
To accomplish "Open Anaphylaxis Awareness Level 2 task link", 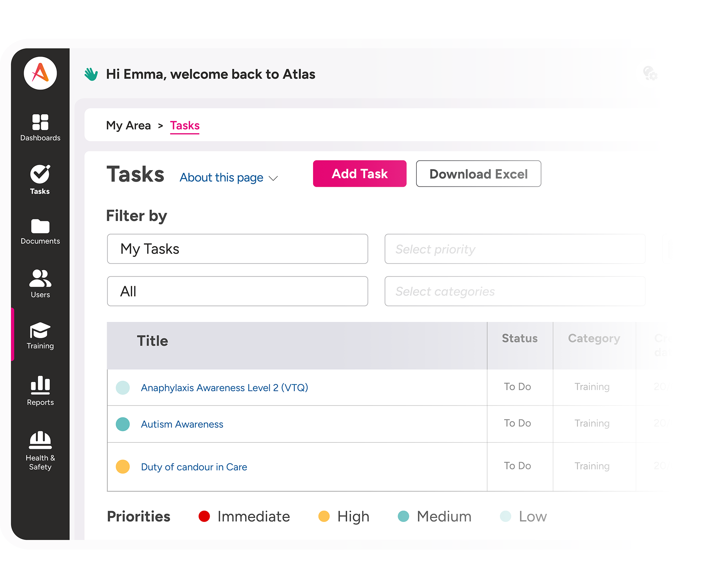I will click(225, 387).
